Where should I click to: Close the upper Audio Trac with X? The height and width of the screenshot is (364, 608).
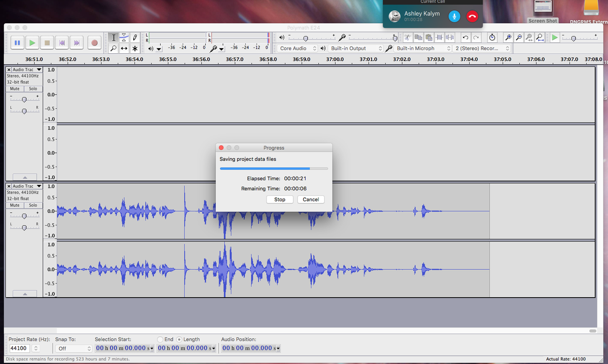click(x=9, y=69)
